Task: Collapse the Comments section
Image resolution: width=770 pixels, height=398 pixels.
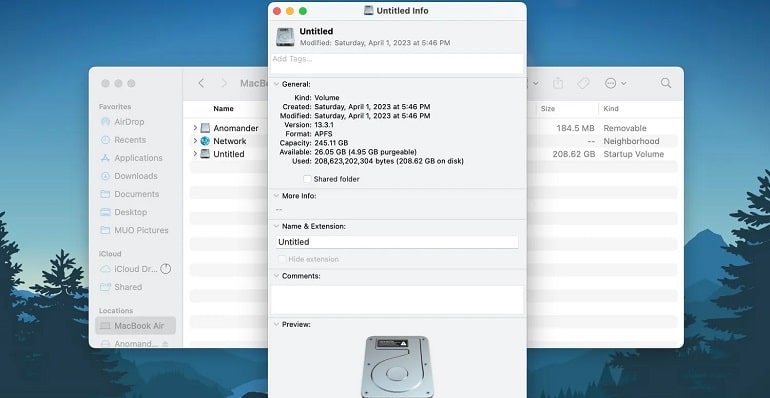Action: [276, 276]
